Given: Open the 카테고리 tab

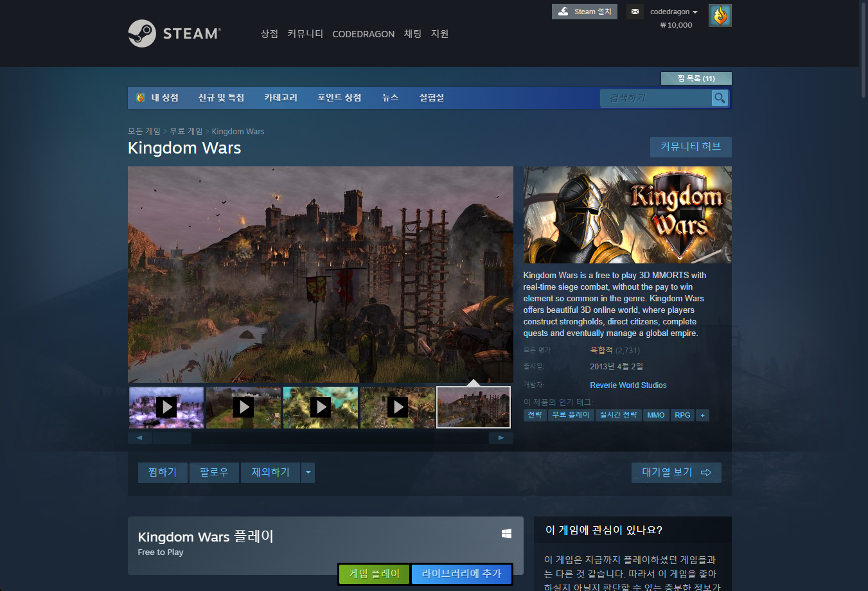Looking at the screenshot, I should [281, 98].
